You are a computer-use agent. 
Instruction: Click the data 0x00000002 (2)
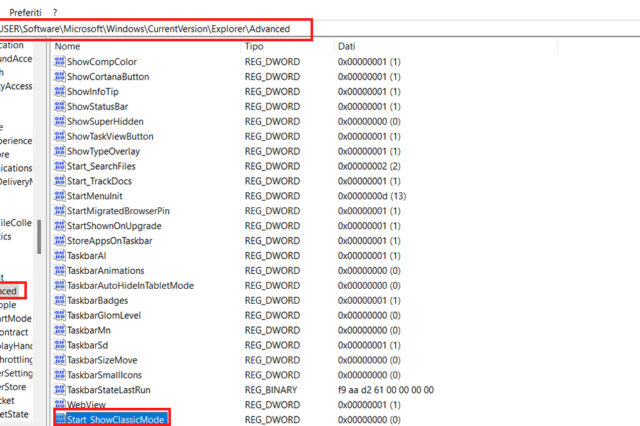click(369, 166)
